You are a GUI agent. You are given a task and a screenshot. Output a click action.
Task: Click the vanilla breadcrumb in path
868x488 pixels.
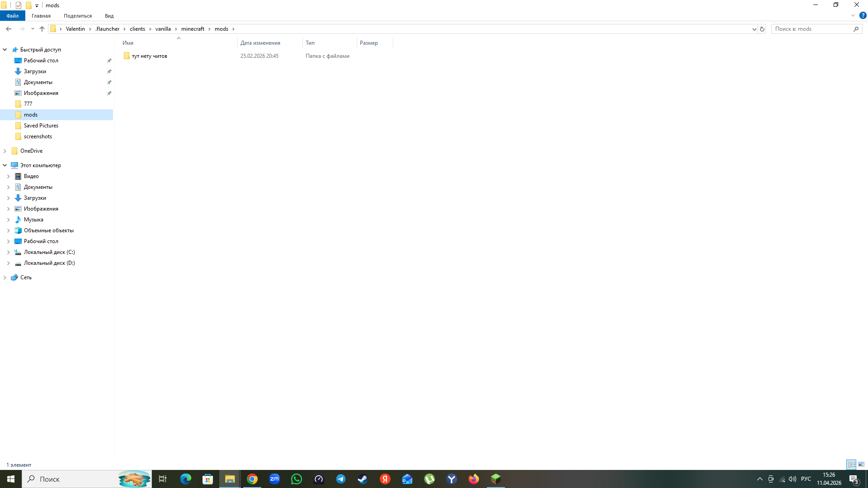pos(163,29)
